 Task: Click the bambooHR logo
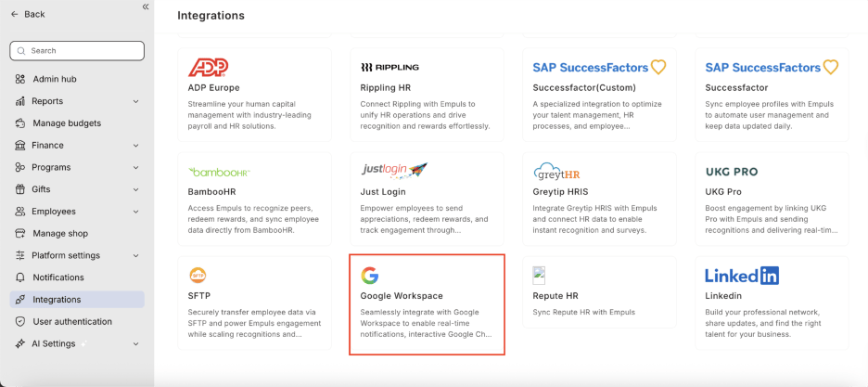point(219,173)
